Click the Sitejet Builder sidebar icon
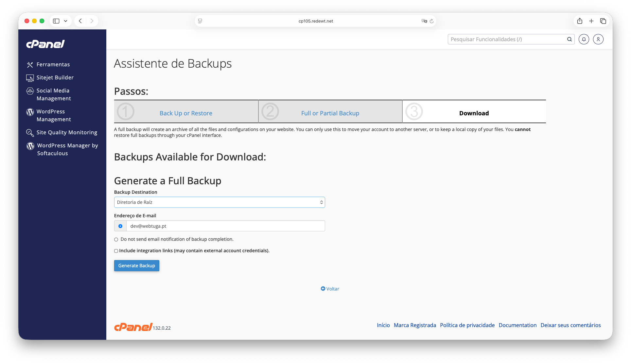The width and height of the screenshot is (631, 364). tap(30, 78)
